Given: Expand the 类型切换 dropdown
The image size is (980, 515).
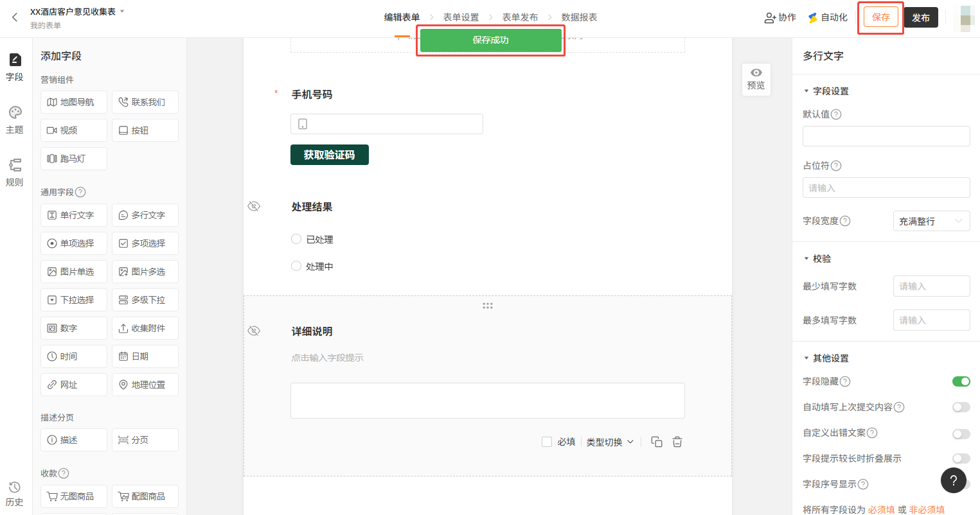Looking at the screenshot, I should tap(610, 442).
